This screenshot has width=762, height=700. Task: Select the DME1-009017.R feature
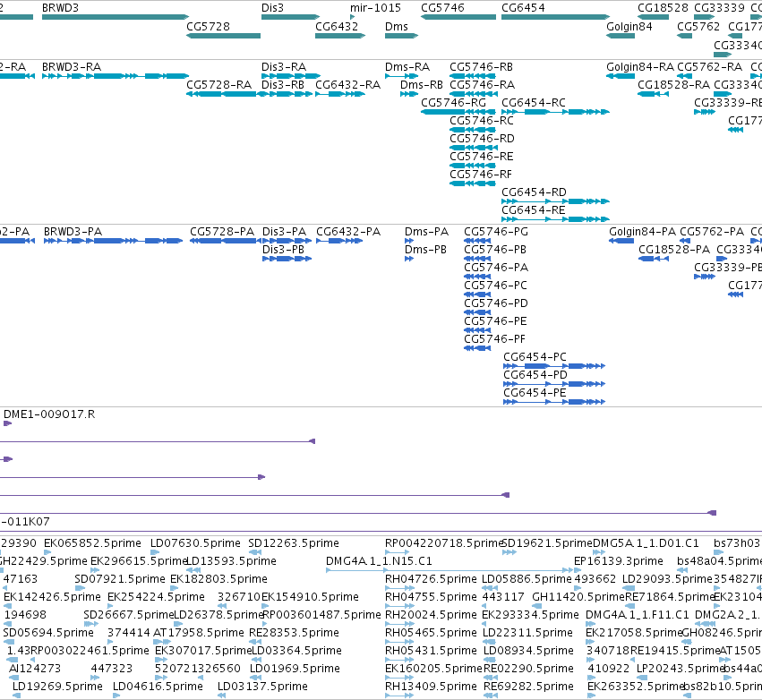point(7,423)
